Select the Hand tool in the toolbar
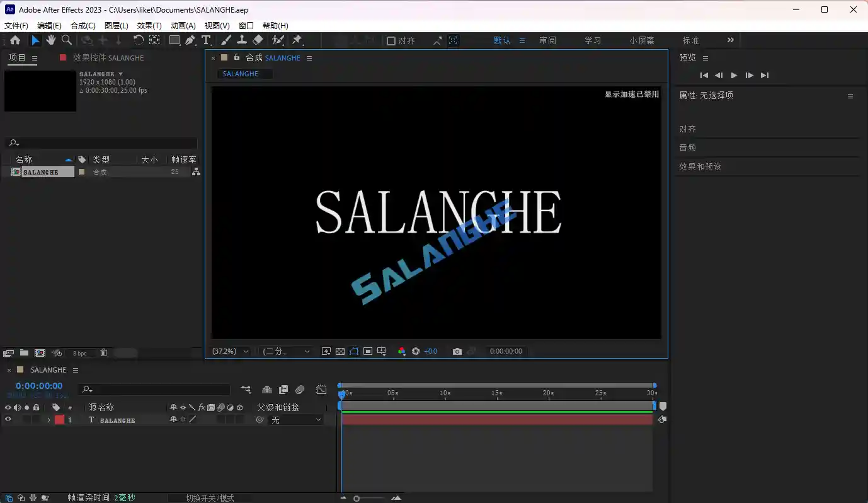868x503 pixels. pyautogui.click(x=50, y=40)
